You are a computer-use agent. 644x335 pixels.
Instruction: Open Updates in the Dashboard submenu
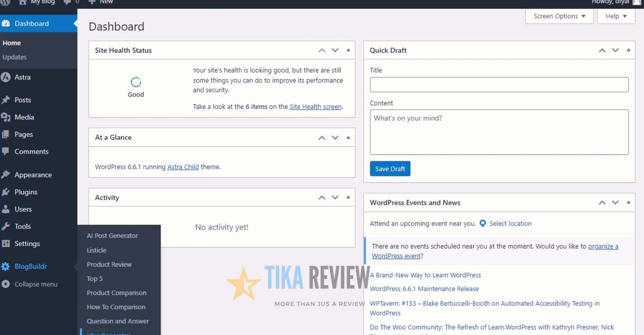14,57
